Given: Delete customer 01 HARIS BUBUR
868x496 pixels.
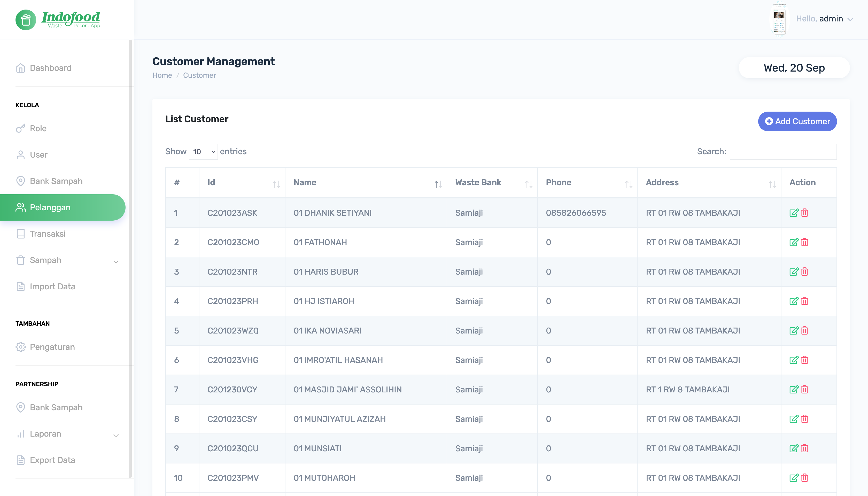Looking at the screenshot, I should [x=805, y=272].
